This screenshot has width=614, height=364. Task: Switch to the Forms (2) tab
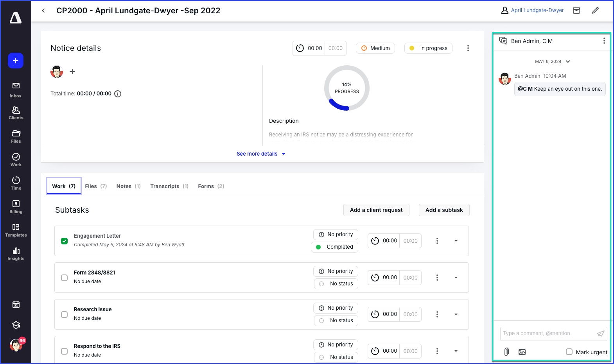click(211, 186)
